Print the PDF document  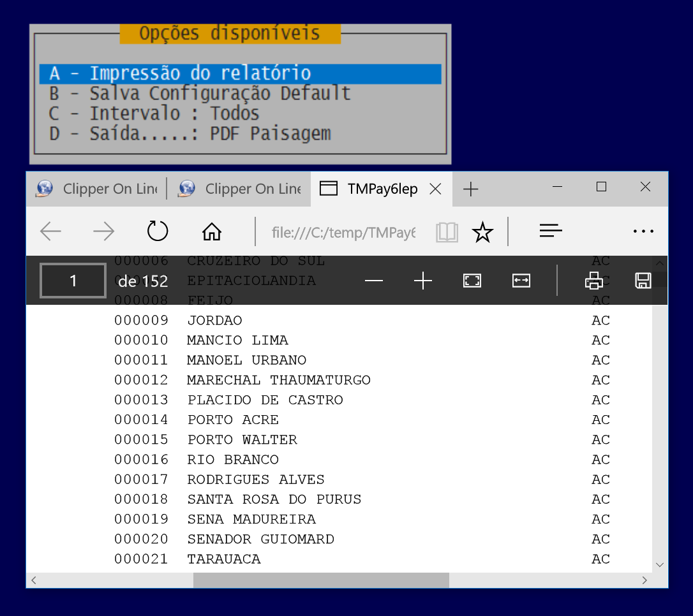(x=593, y=281)
